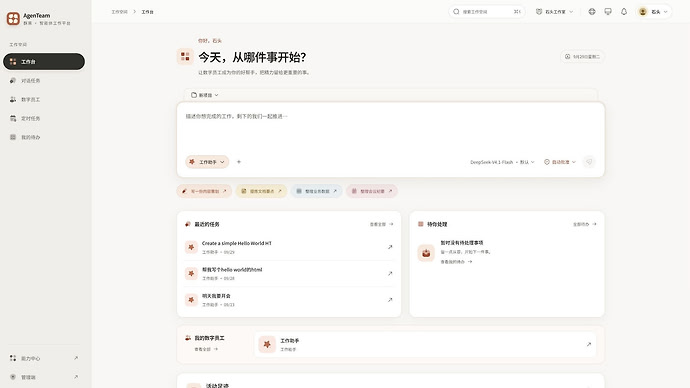Click 全部待办 link in 待办处理 card
690x388 pixels.
coord(584,224)
